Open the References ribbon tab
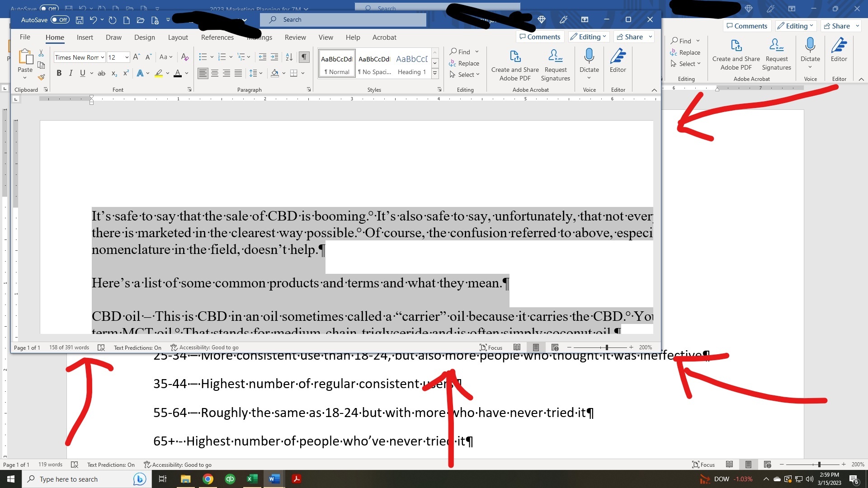This screenshot has height=488, width=868. pos(217,37)
